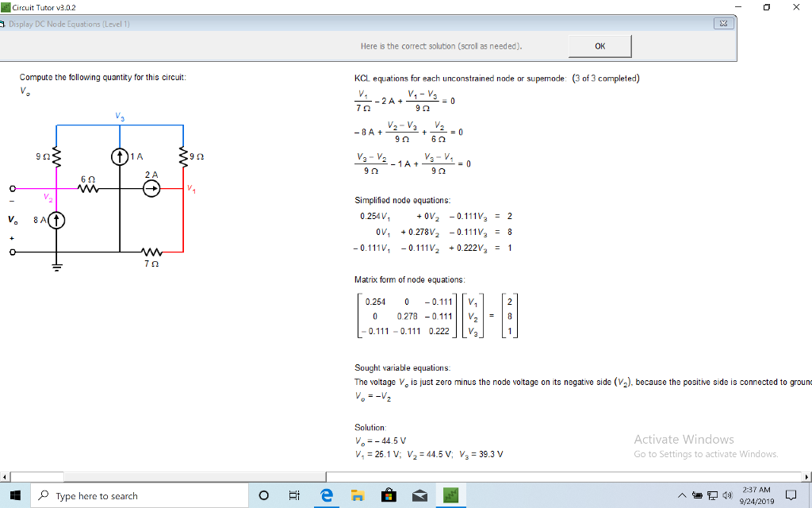Open Microsoft Store from the taskbar
Viewport: 812px width, 508px height.
pos(389,495)
